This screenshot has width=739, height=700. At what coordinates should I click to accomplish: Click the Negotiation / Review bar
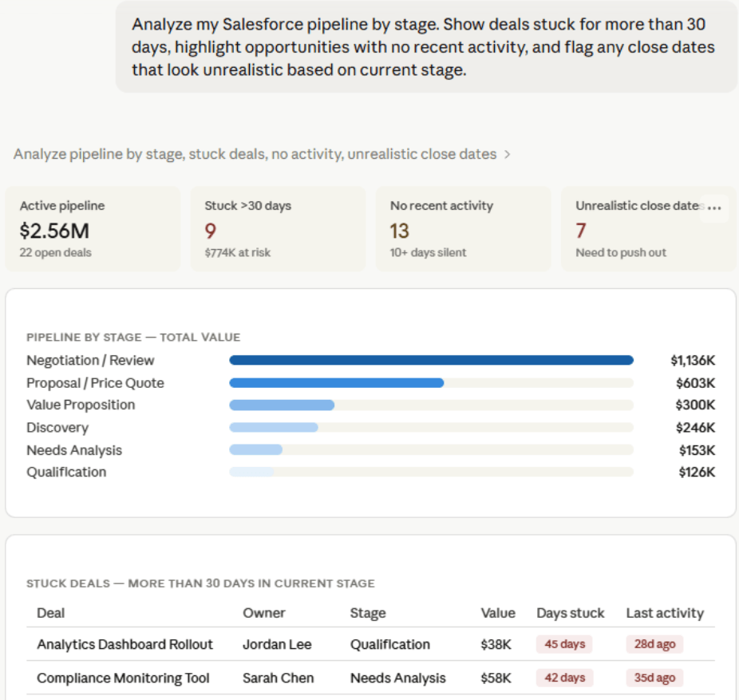[431, 361]
